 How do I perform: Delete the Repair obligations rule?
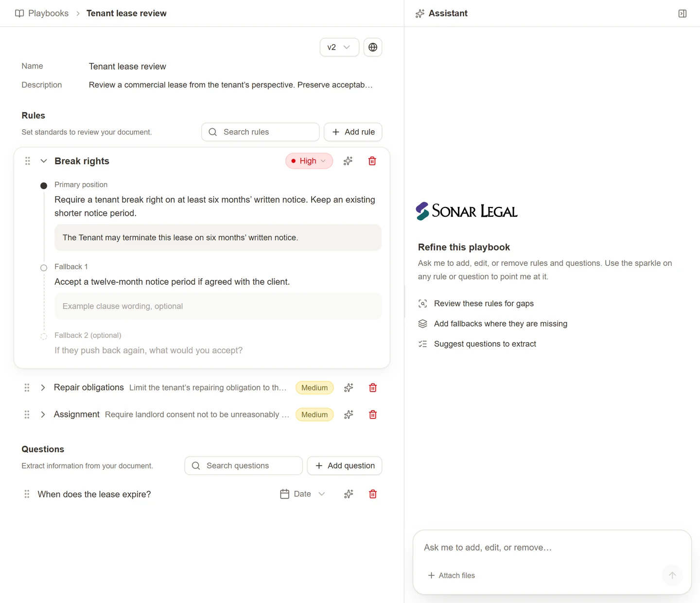(373, 388)
